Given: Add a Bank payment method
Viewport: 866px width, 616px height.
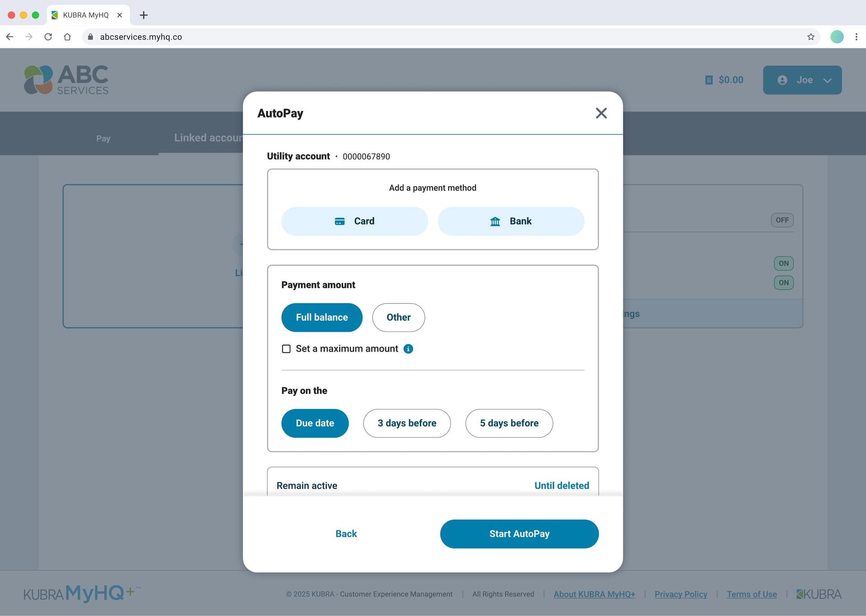Looking at the screenshot, I should (511, 221).
